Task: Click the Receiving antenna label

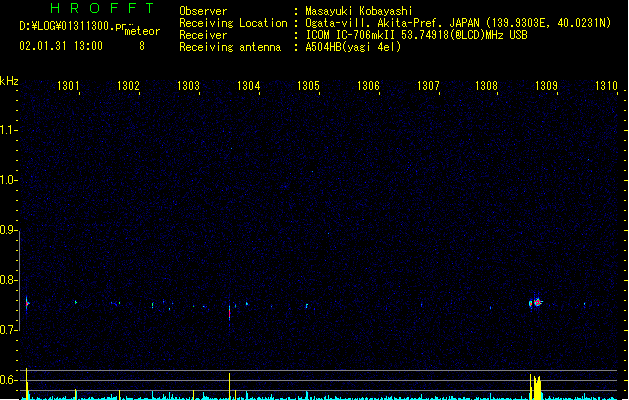Action: click(x=230, y=47)
